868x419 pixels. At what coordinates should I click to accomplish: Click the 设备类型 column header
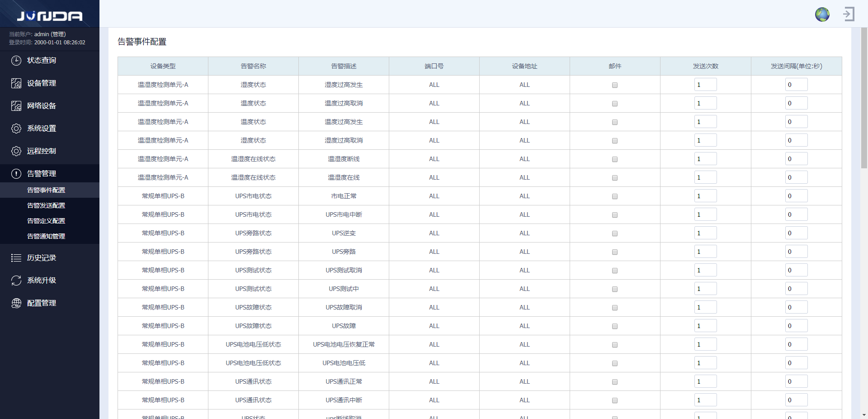[163, 66]
